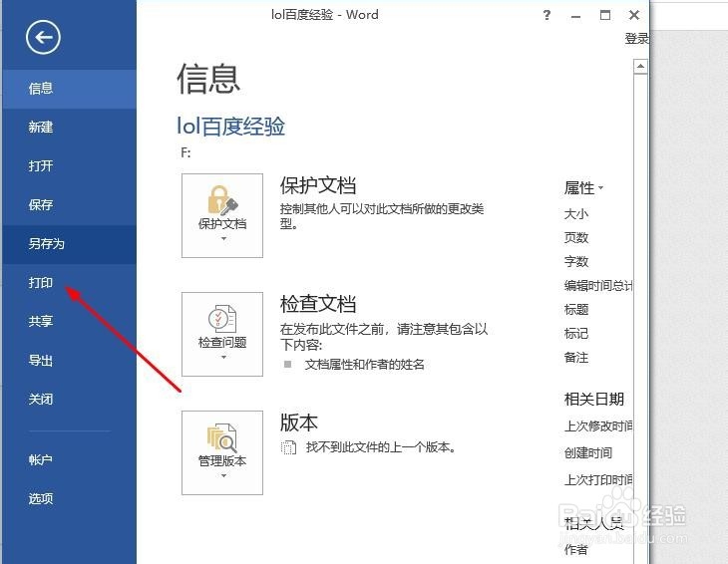
Task: Click the 标记 property label
Action: 576,334
